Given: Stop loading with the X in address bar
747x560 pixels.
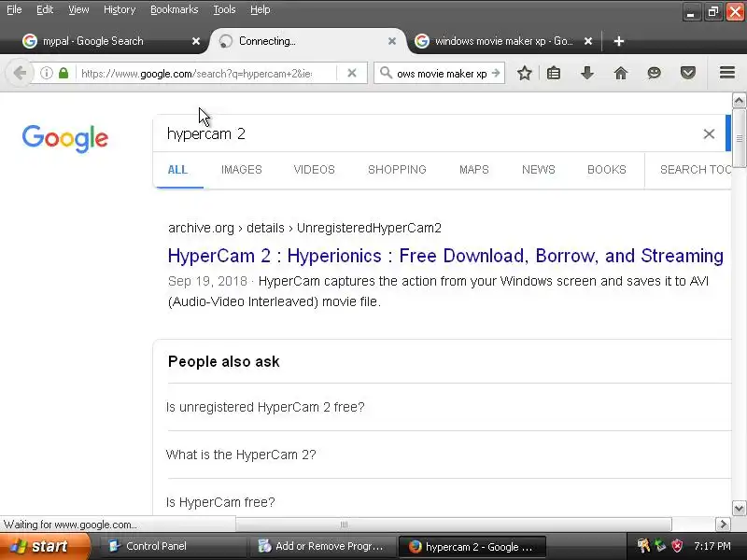Looking at the screenshot, I should (x=352, y=74).
